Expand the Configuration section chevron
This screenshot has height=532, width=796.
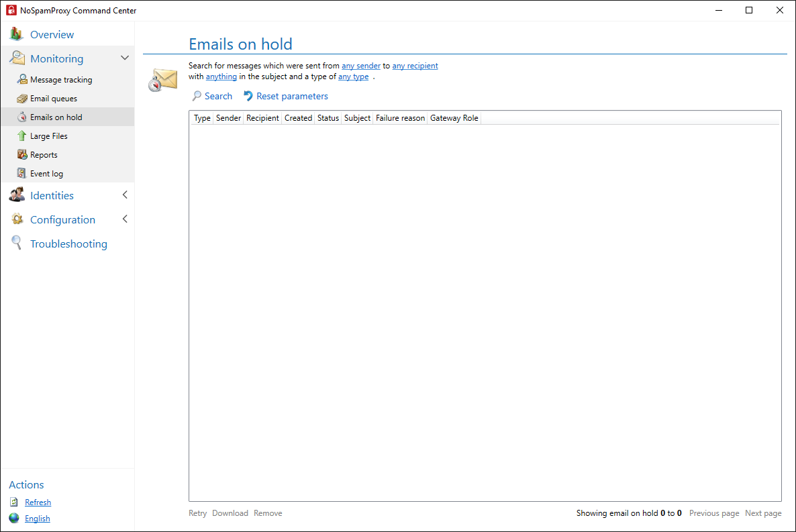pyautogui.click(x=125, y=219)
